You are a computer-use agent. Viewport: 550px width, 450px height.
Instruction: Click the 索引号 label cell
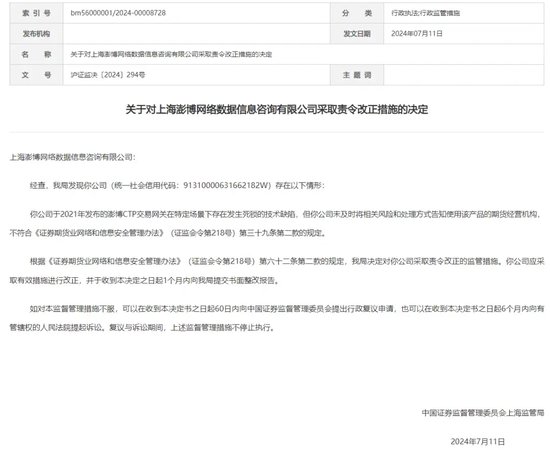point(36,13)
